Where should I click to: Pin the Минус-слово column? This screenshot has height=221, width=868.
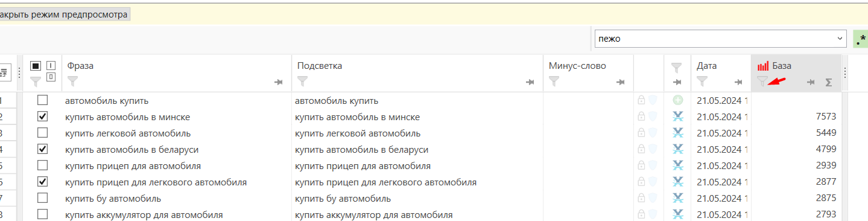pyautogui.click(x=621, y=82)
